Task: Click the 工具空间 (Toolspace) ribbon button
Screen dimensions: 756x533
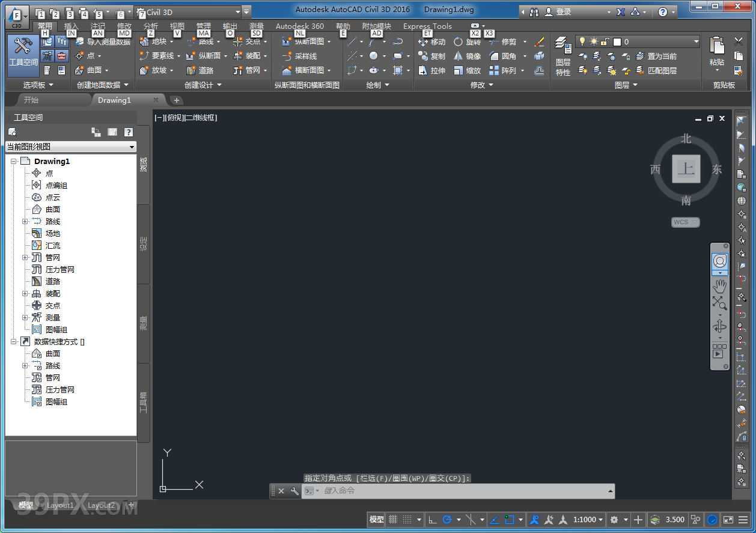Action: pos(23,55)
